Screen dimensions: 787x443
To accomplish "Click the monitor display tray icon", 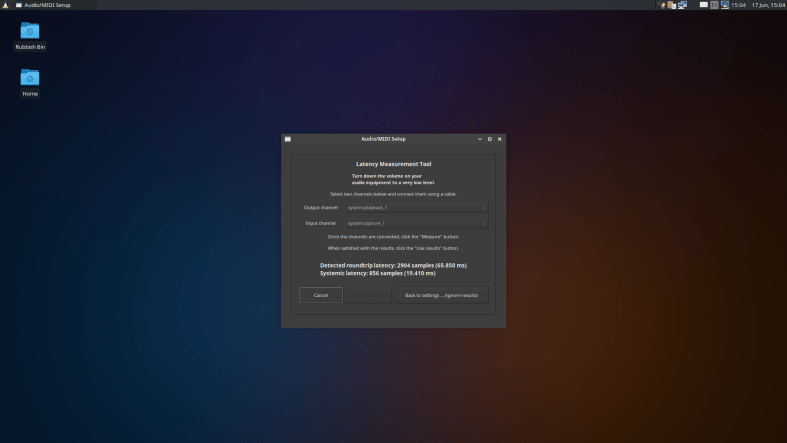I will [725, 5].
